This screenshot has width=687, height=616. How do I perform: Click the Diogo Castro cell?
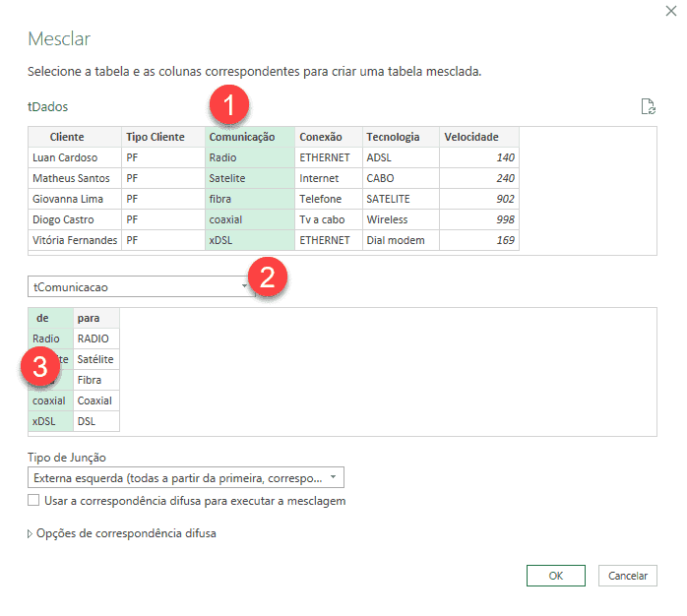click(75, 219)
